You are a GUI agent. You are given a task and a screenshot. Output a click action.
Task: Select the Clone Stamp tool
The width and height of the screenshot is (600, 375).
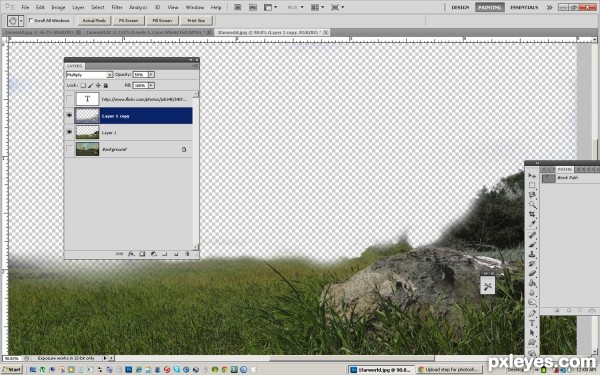(532, 254)
